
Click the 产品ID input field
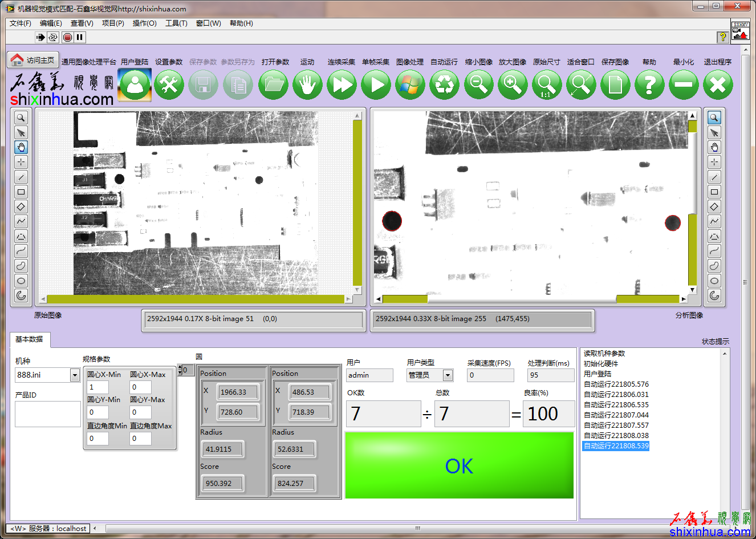(x=48, y=414)
